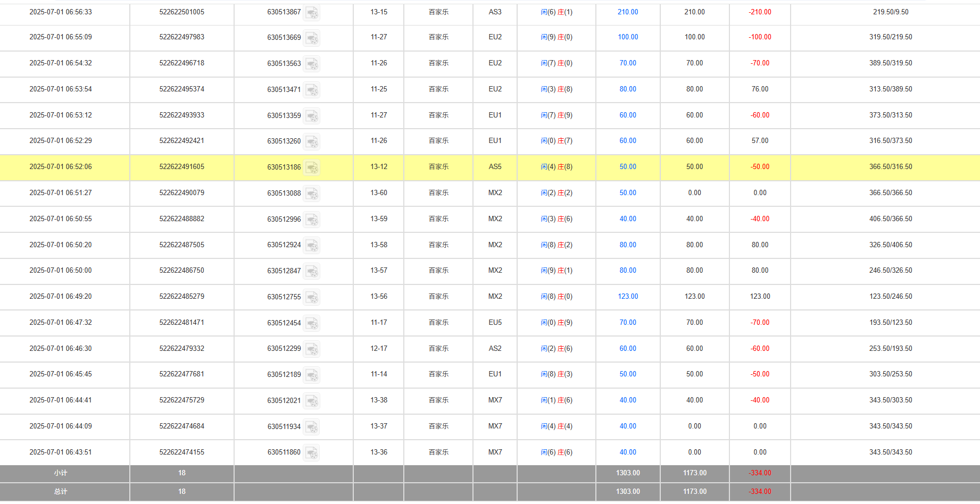980x504 pixels.
Task: Open video replay beside 630513359
Action: click(x=312, y=116)
